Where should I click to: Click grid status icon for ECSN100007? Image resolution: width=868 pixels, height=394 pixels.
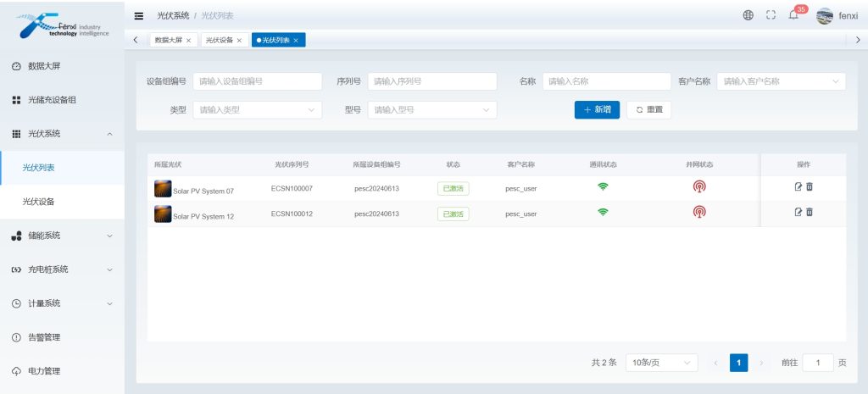pyautogui.click(x=699, y=187)
